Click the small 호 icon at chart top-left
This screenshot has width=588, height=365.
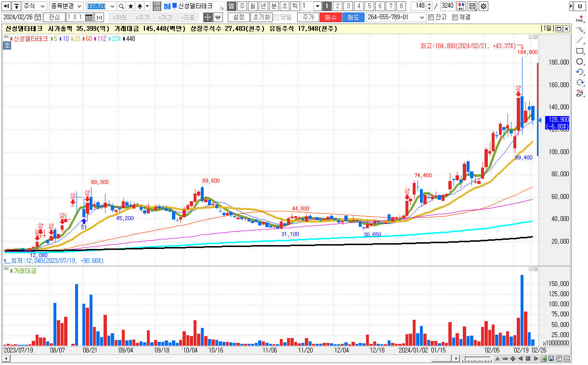[x=7, y=46]
